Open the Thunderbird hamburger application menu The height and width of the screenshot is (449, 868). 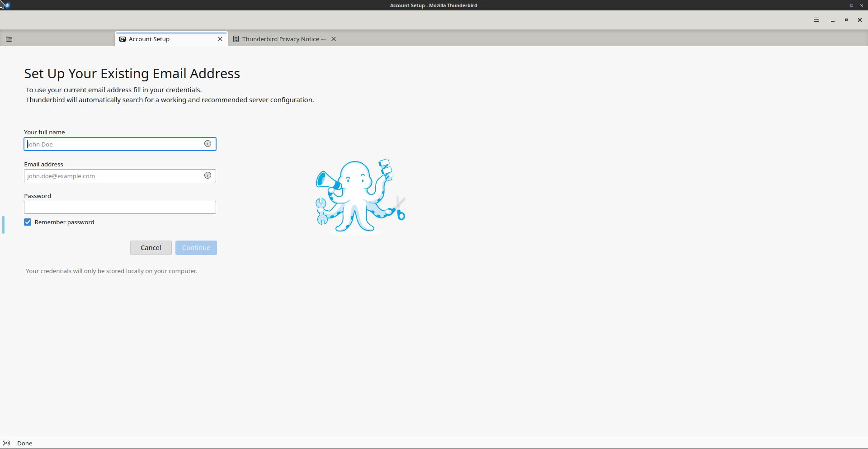[816, 20]
